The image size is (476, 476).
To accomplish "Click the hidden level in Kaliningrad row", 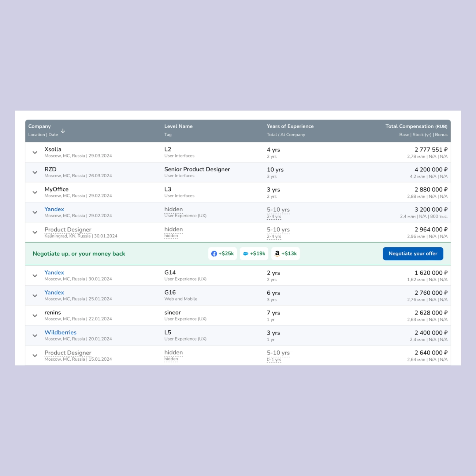I will coord(174,229).
